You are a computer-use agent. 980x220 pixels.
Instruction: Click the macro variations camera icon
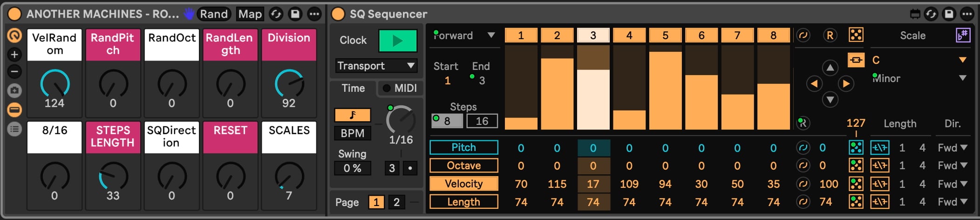tap(14, 90)
